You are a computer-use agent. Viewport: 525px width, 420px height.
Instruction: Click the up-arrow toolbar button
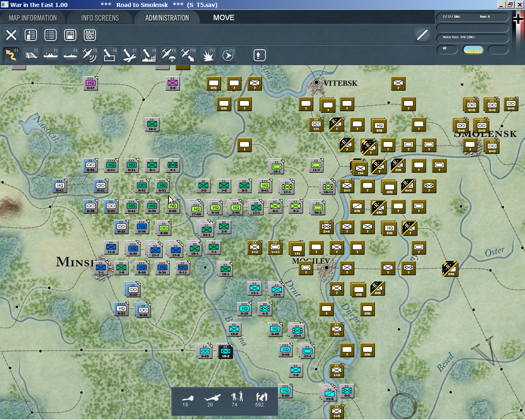click(259, 55)
